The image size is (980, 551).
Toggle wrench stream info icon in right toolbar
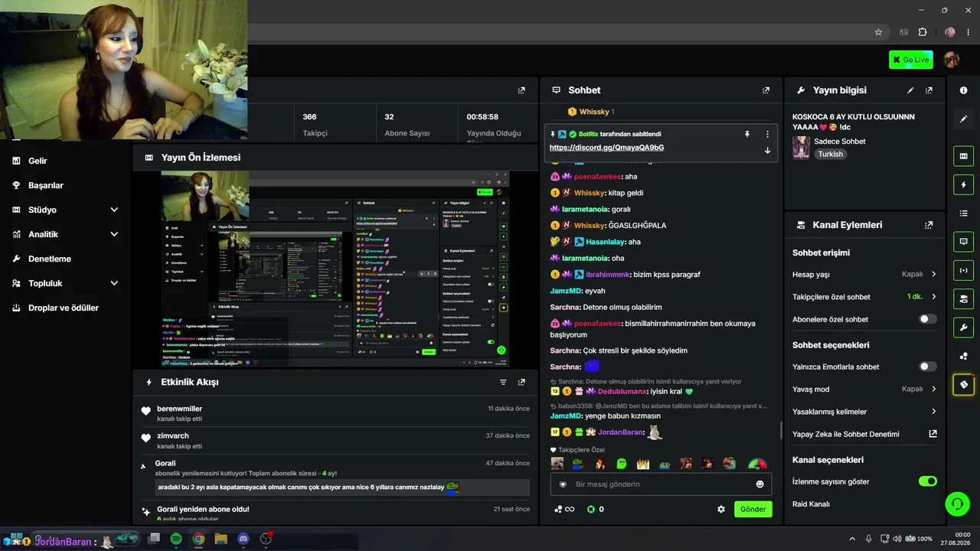coord(963,328)
